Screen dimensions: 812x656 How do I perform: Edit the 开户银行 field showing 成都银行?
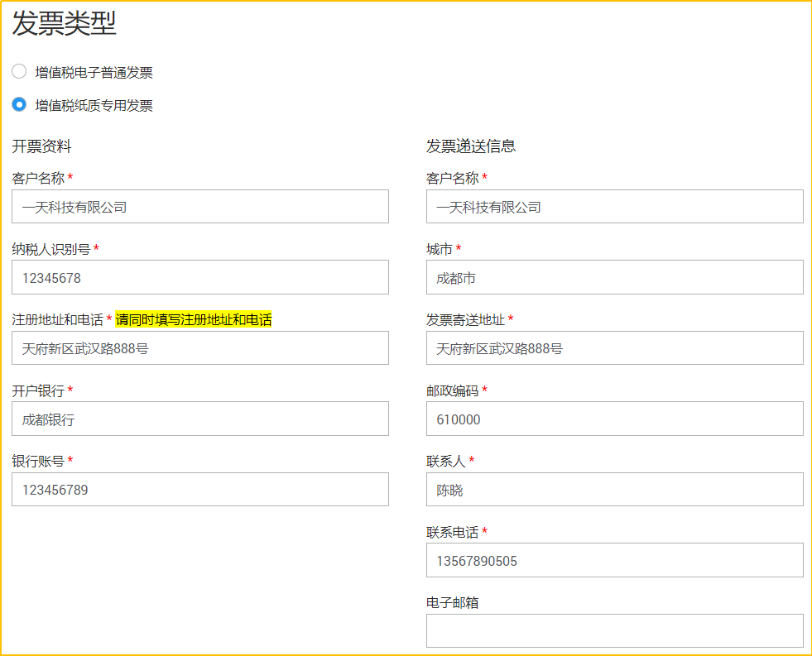point(199,419)
